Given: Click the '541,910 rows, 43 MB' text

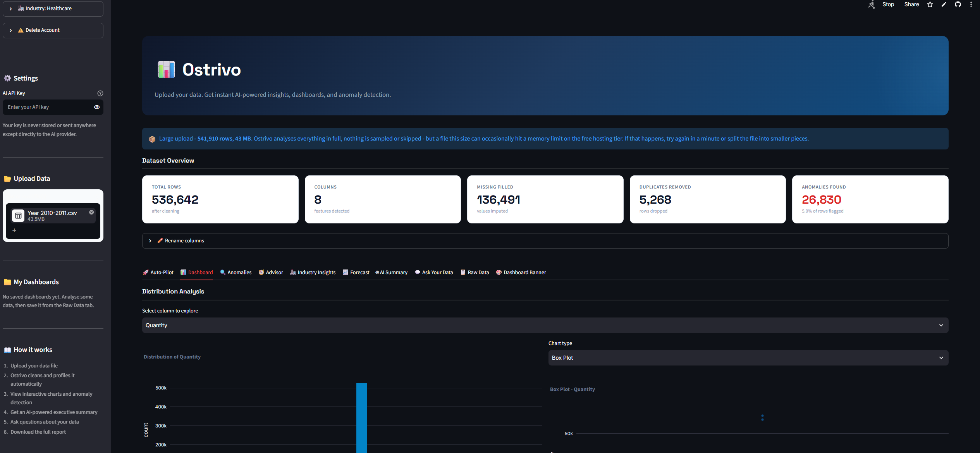Looking at the screenshot, I should click(224, 139).
